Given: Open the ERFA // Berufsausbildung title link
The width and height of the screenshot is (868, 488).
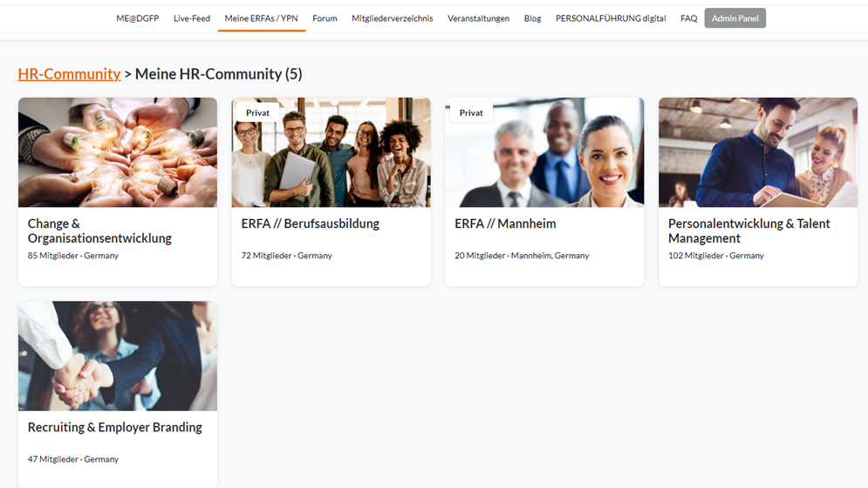Looking at the screenshot, I should click(x=310, y=223).
